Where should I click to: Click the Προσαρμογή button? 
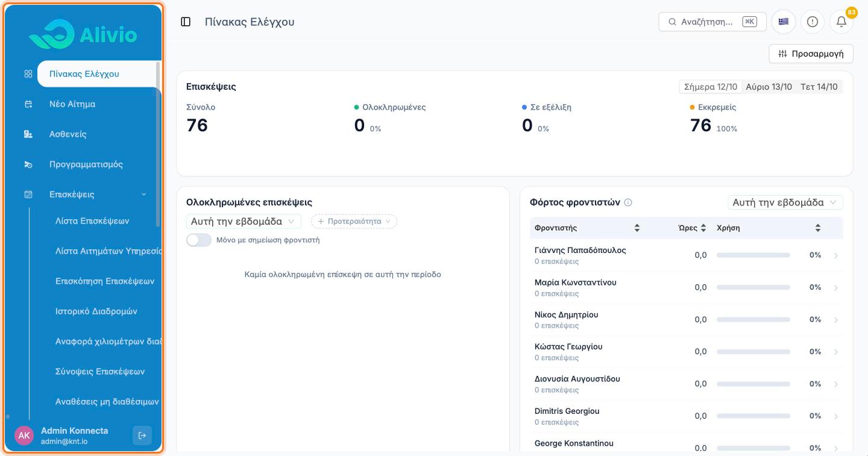click(811, 54)
